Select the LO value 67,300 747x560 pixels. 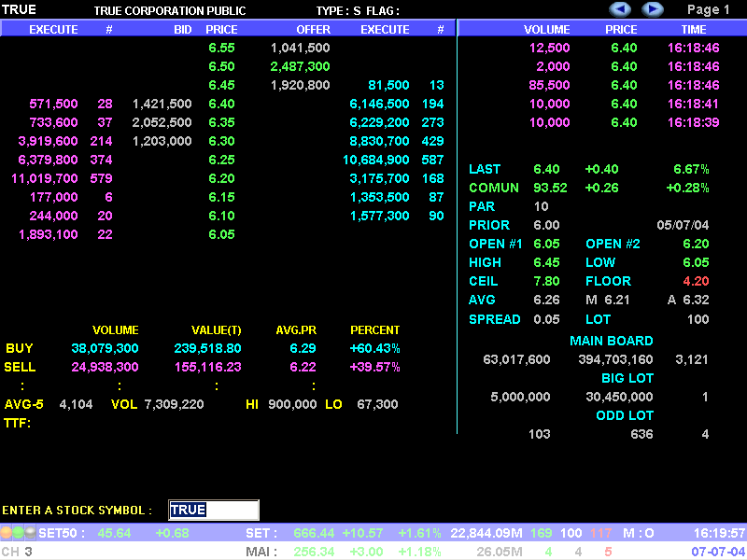377,404
